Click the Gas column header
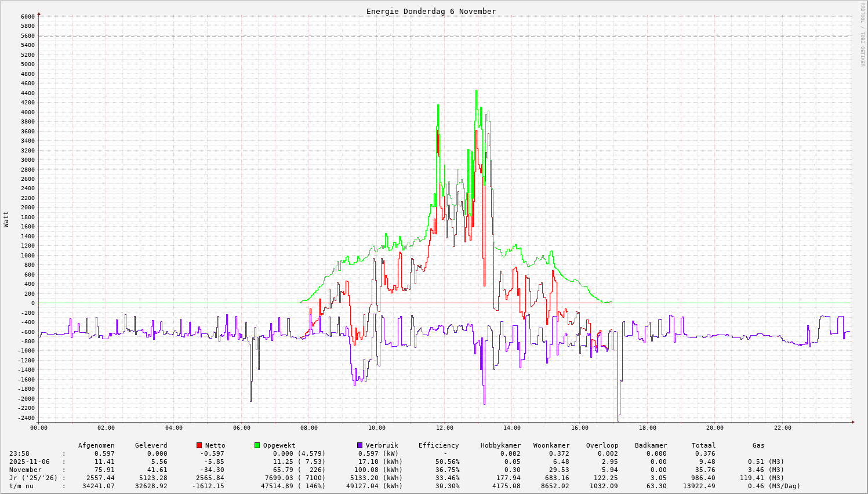The height and width of the screenshot is (494, 868). (758, 445)
